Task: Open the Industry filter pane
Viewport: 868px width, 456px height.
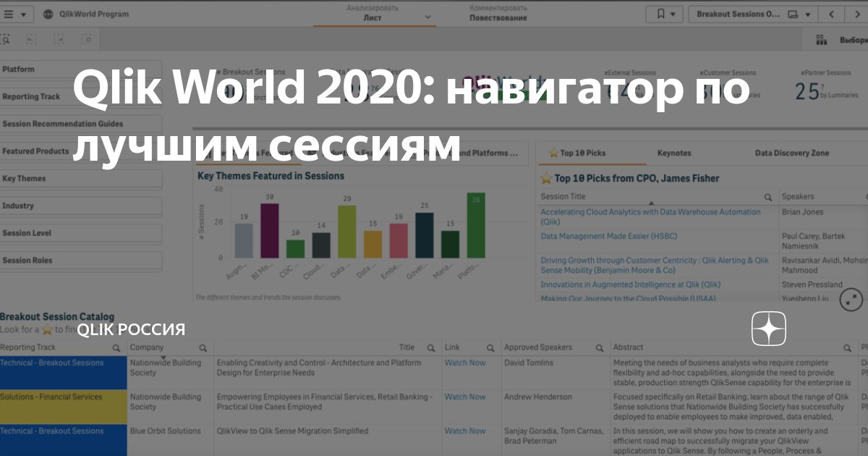Action: [x=80, y=206]
